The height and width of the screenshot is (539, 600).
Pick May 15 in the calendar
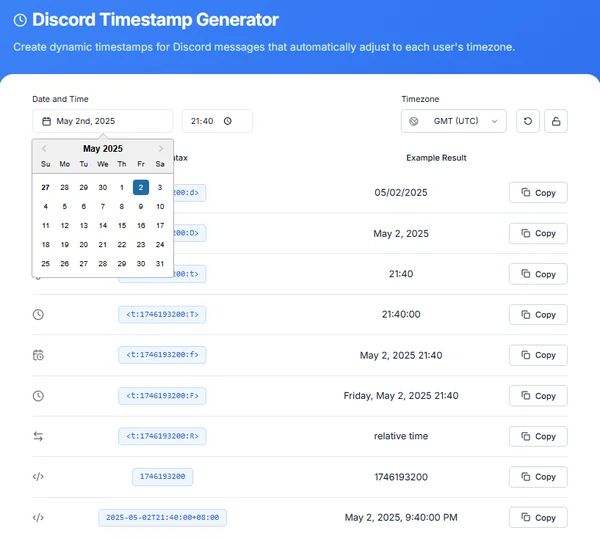tap(122, 226)
